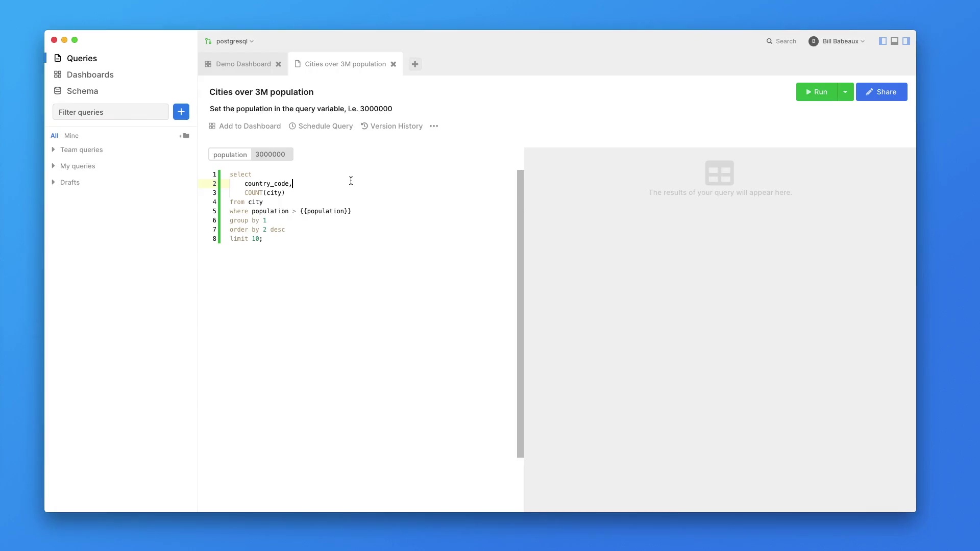This screenshot has width=980, height=551.
Task: Open Version History
Action: coord(392,126)
